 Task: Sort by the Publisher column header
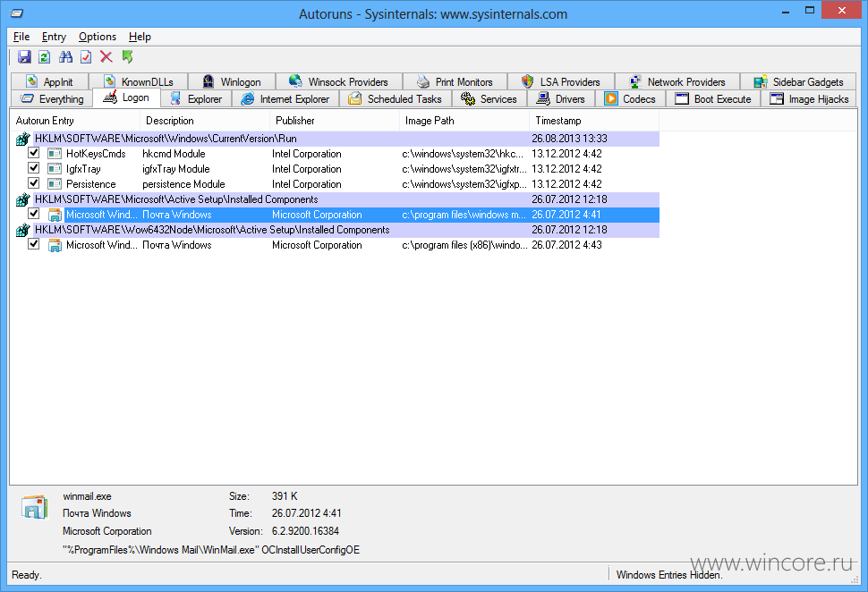click(335, 121)
